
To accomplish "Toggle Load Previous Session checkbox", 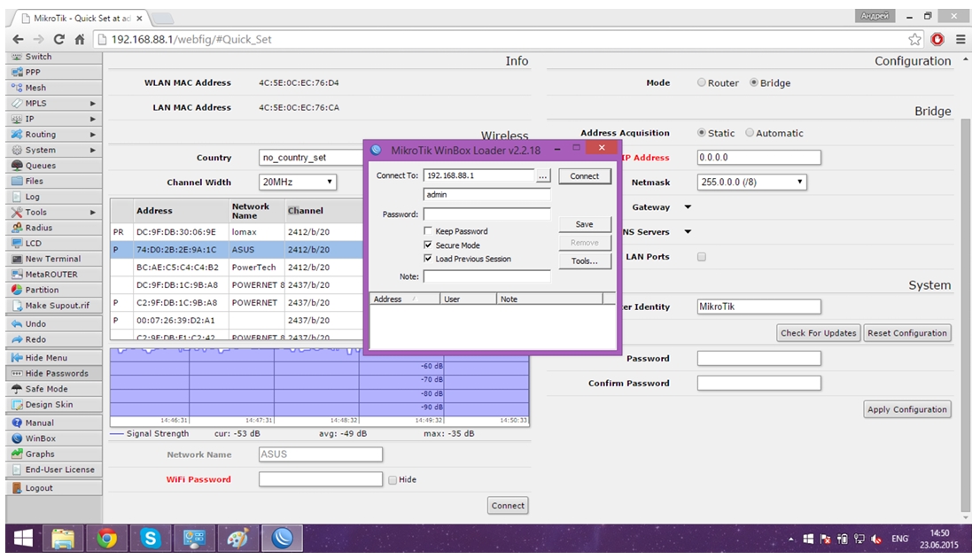I will (x=428, y=259).
